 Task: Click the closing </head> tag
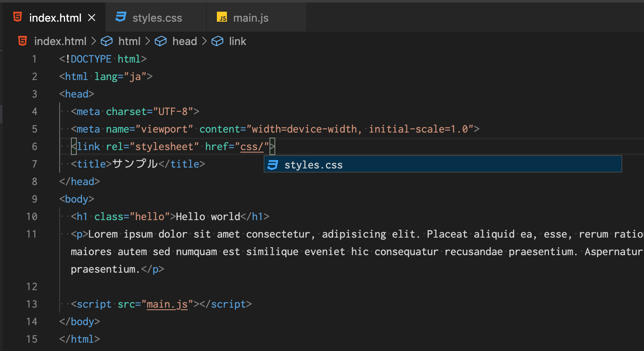(x=80, y=182)
